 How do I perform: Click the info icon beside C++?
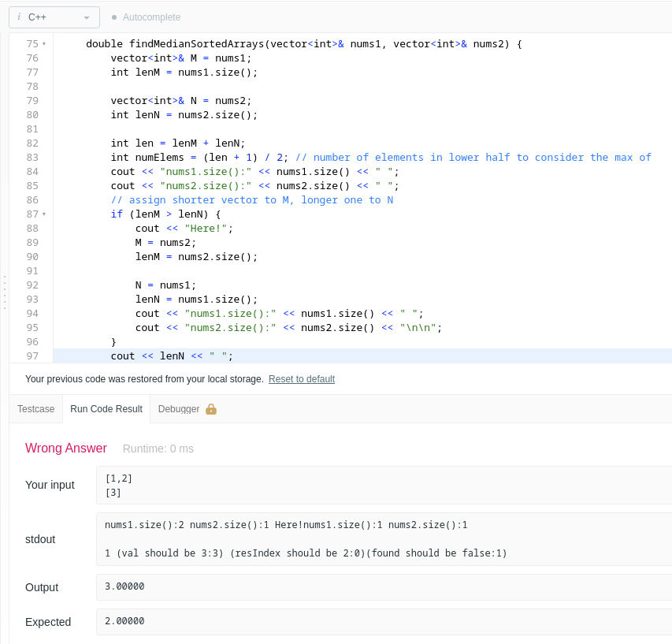tap(19, 17)
